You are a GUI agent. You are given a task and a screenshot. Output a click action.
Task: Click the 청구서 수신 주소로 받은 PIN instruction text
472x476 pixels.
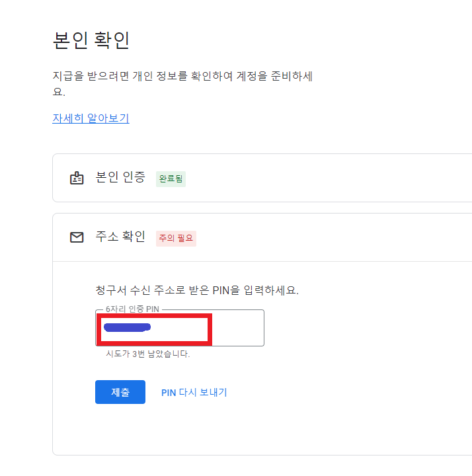197,290
